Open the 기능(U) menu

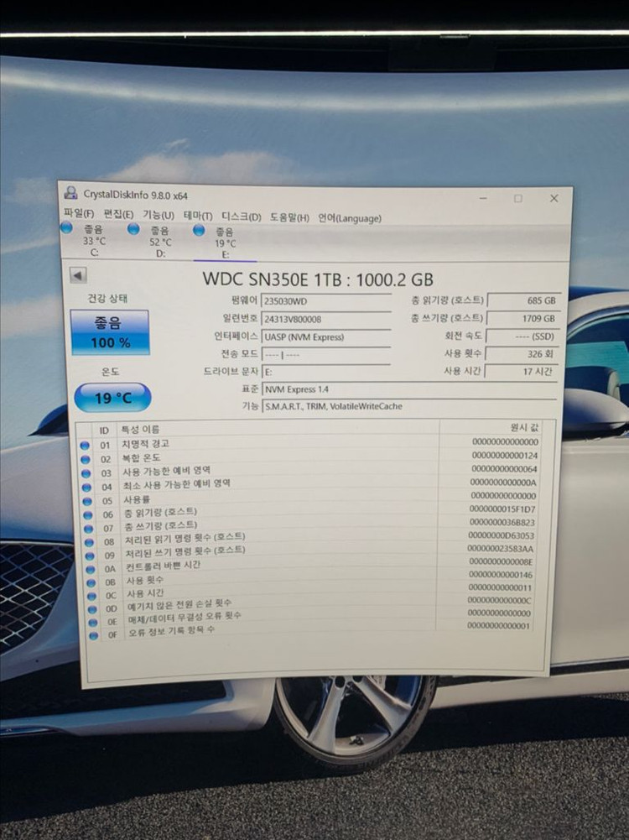pyautogui.click(x=159, y=215)
